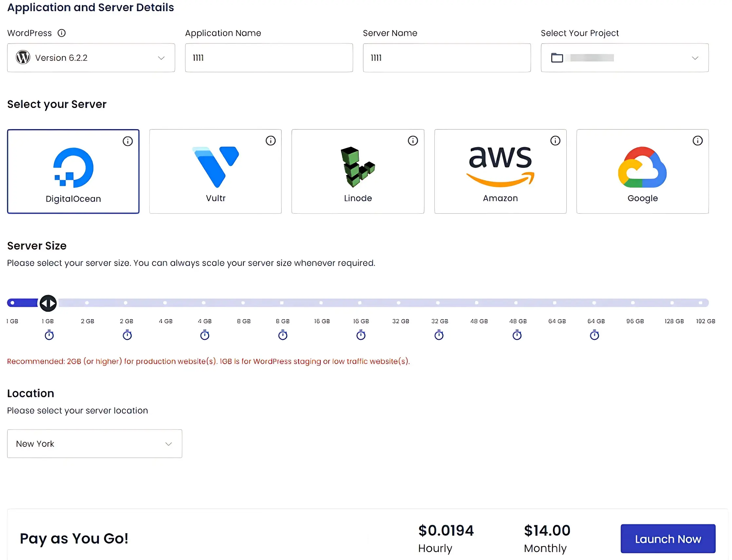Open the DigitalOcean card info icon
732x560 pixels.
click(x=128, y=141)
